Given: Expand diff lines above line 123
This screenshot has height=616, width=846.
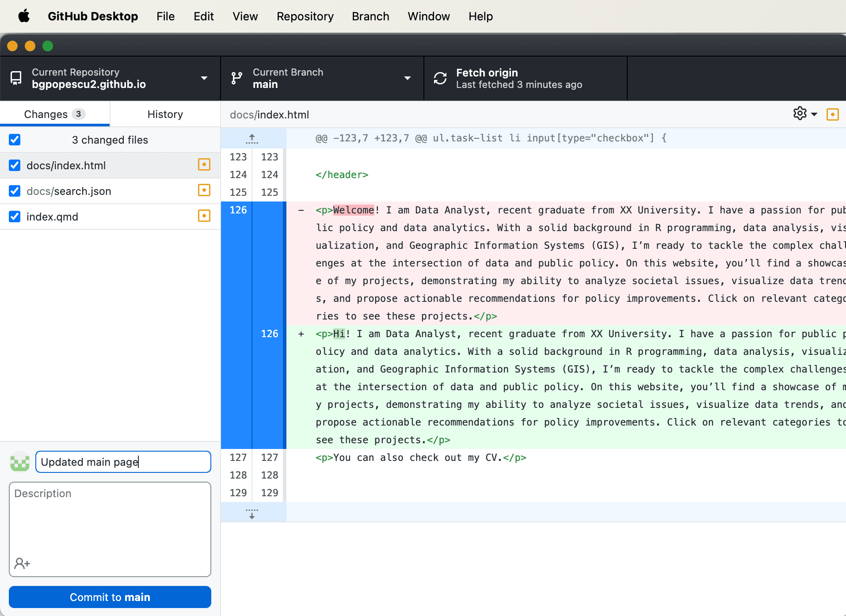Looking at the screenshot, I should click(252, 139).
